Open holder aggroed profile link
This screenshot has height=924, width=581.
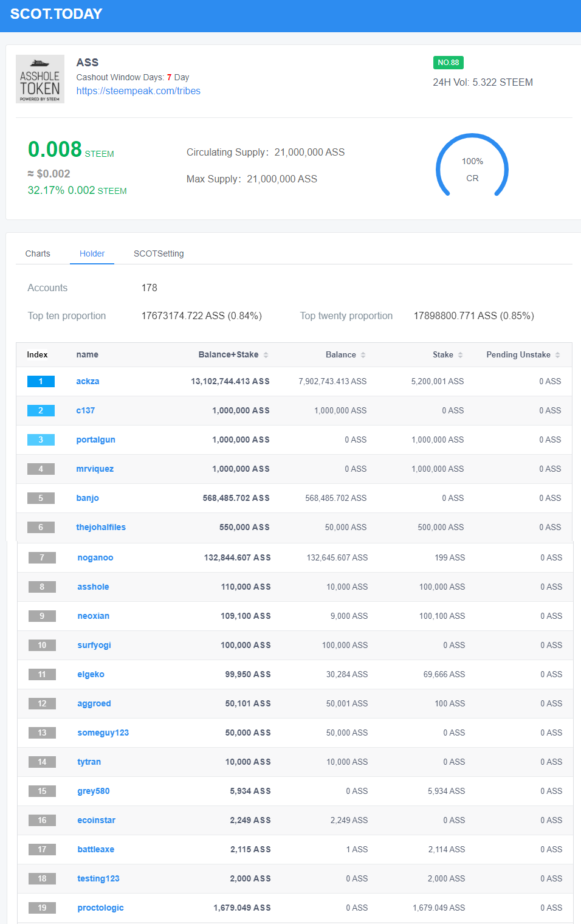pyautogui.click(x=94, y=703)
